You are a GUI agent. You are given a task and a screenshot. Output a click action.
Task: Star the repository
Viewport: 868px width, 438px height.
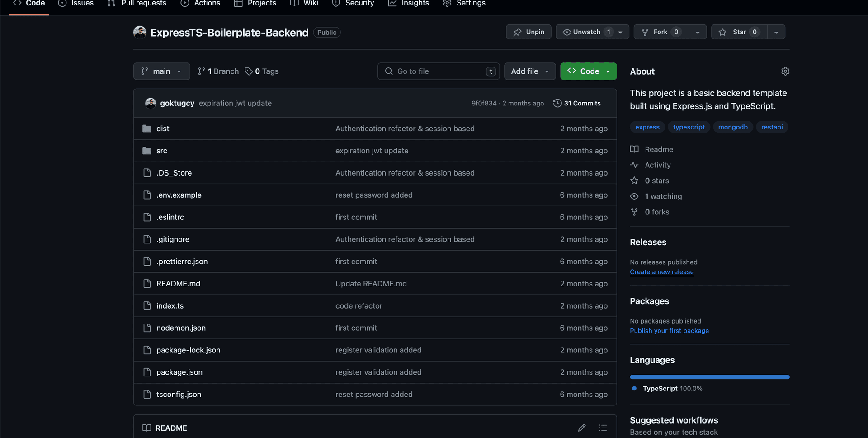738,32
